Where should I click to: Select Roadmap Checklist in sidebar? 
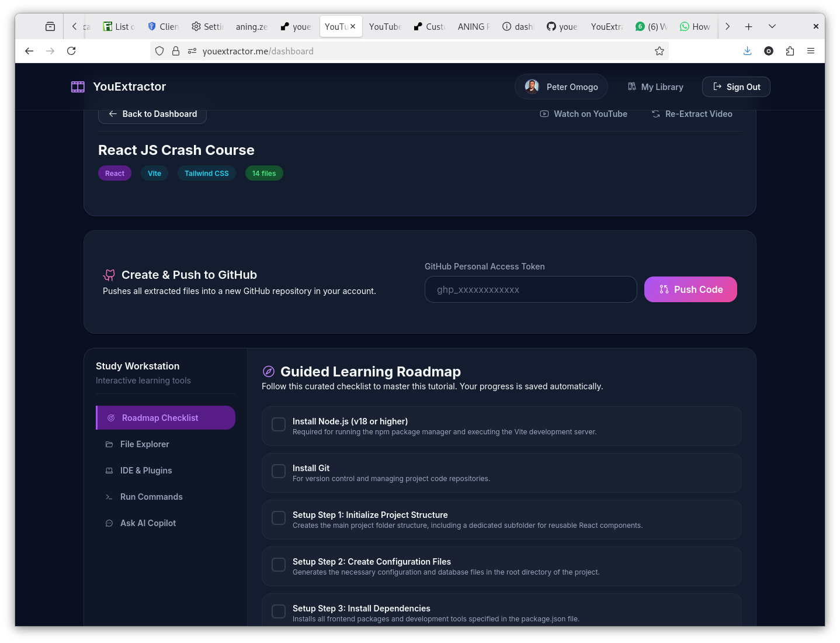click(165, 418)
